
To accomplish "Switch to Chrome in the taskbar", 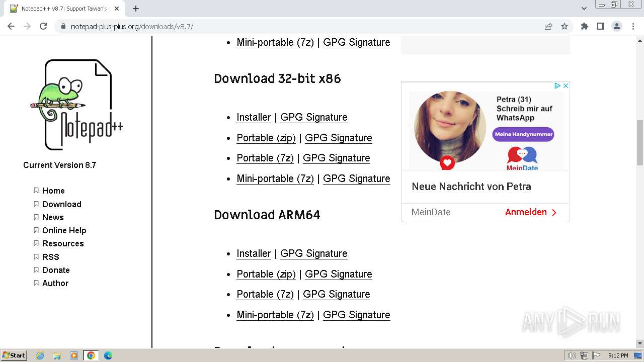I will [91, 355].
